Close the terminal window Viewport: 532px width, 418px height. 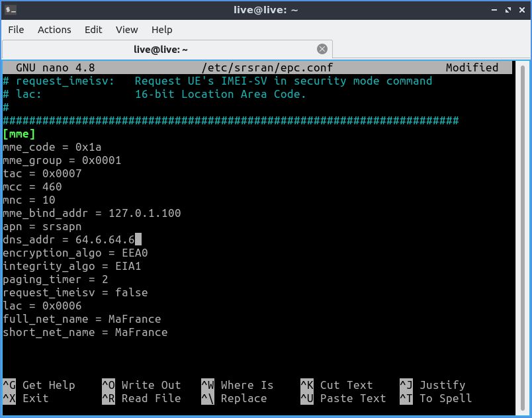tap(522, 10)
